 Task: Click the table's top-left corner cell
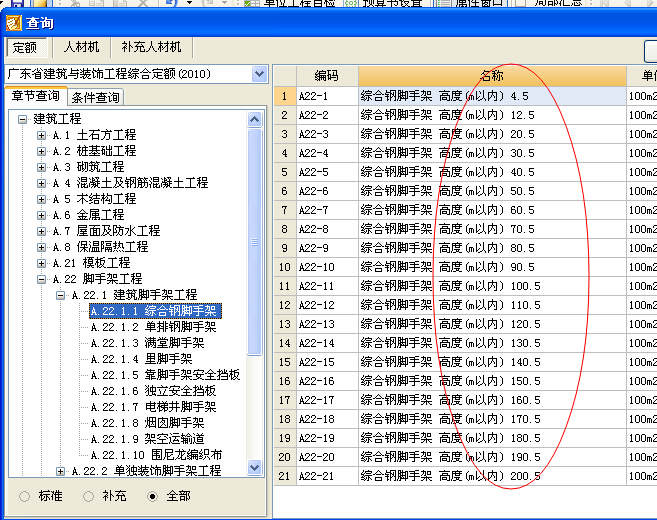[285, 76]
